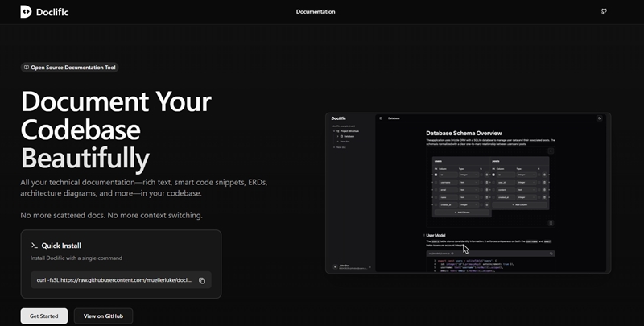
Task: Select the Database doc in the sidebar
Action: [349, 136]
